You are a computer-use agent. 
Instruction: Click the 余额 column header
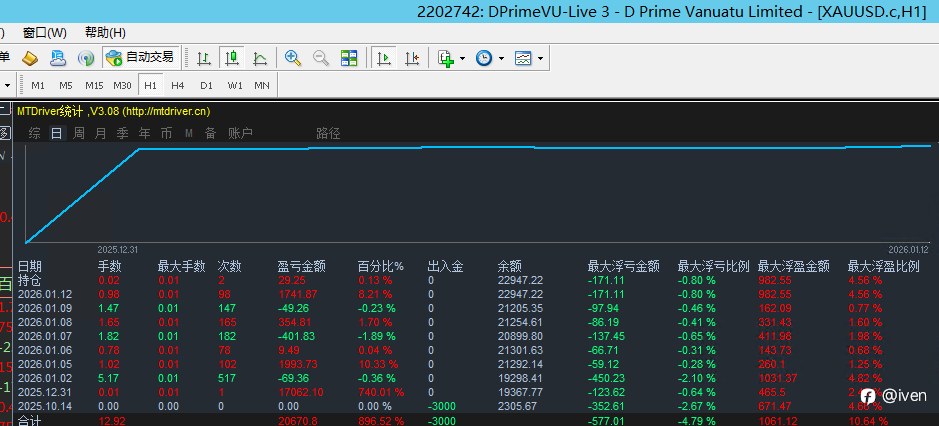510,267
